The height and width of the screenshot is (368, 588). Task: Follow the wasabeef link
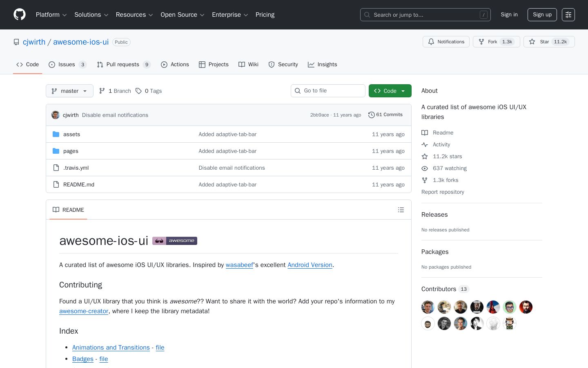[x=239, y=265]
